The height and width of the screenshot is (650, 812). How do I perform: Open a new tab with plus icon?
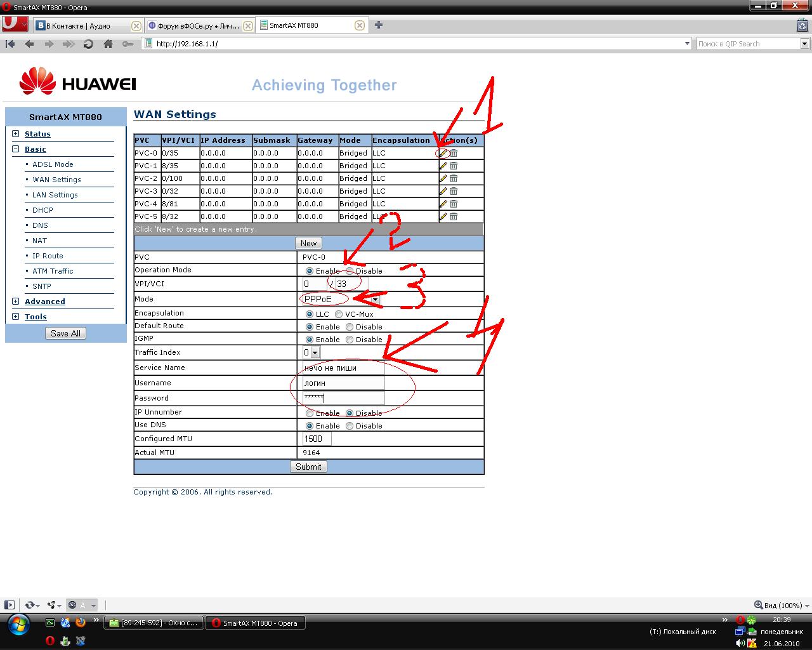click(x=379, y=25)
